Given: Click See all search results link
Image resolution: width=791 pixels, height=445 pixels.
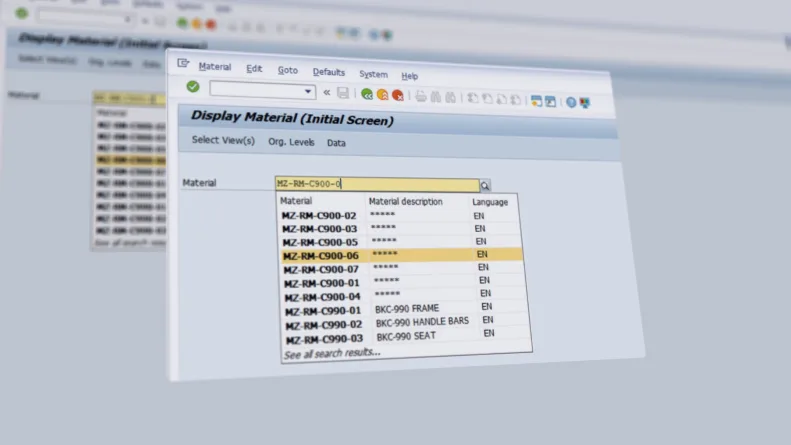Looking at the screenshot, I should tap(332, 353).
